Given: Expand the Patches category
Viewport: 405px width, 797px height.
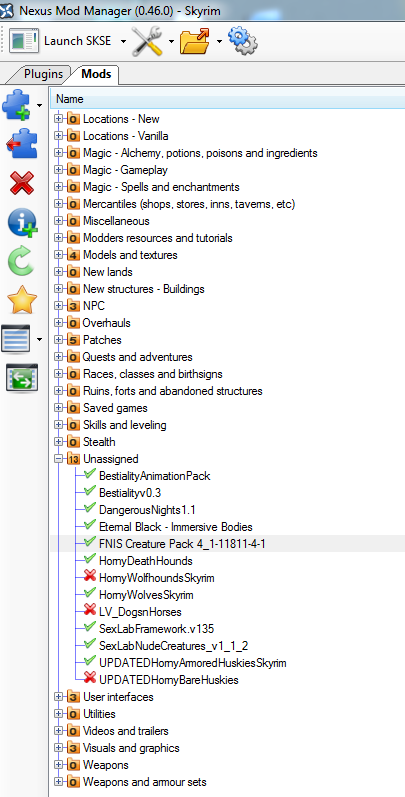Looking at the screenshot, I should 59,340.
